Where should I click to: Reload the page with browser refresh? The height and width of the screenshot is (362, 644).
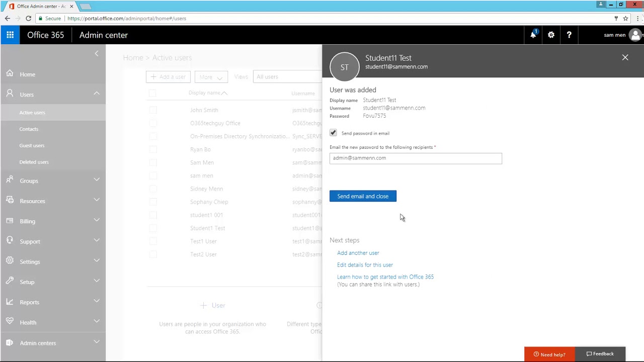click(28, 18)
